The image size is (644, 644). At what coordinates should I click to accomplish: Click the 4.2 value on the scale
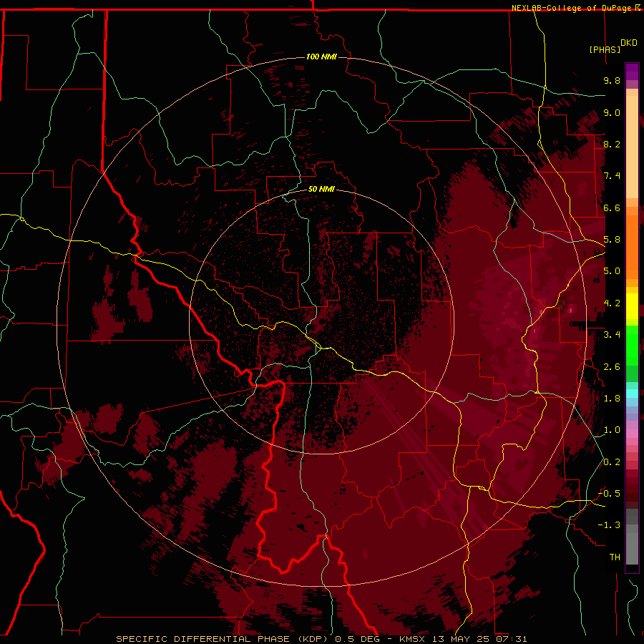pyautogui.click(x=612, y=303)
